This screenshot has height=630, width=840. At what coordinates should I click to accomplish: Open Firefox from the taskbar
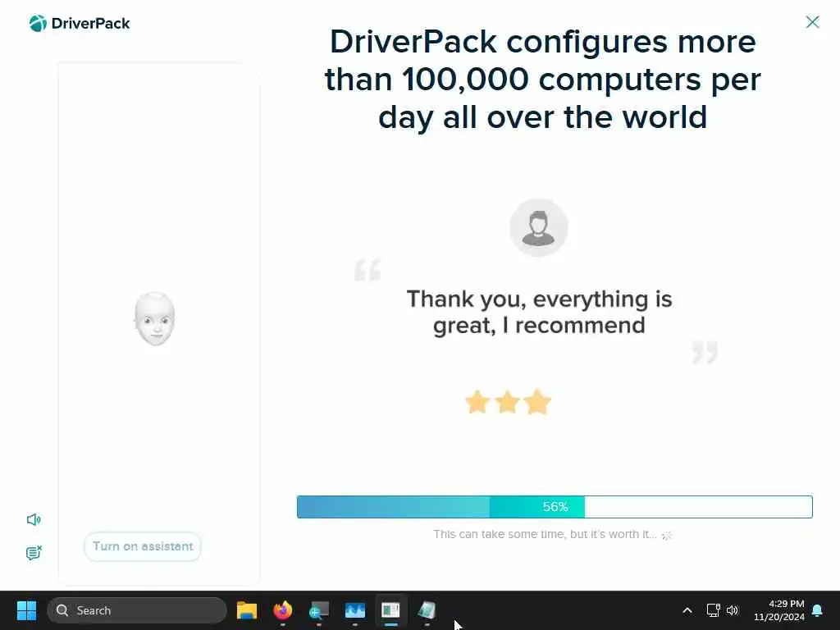pyautogui.click(x=283, y=610)
